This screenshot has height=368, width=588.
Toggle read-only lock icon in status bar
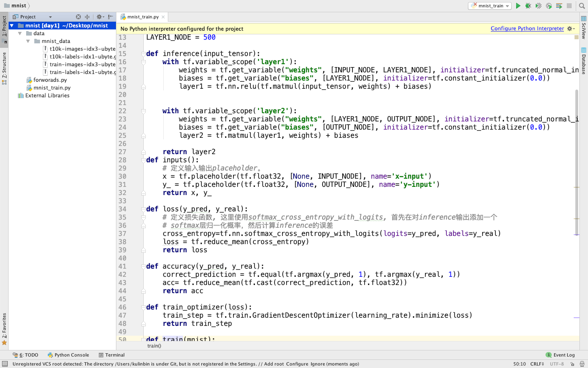[x=572, y=364]
